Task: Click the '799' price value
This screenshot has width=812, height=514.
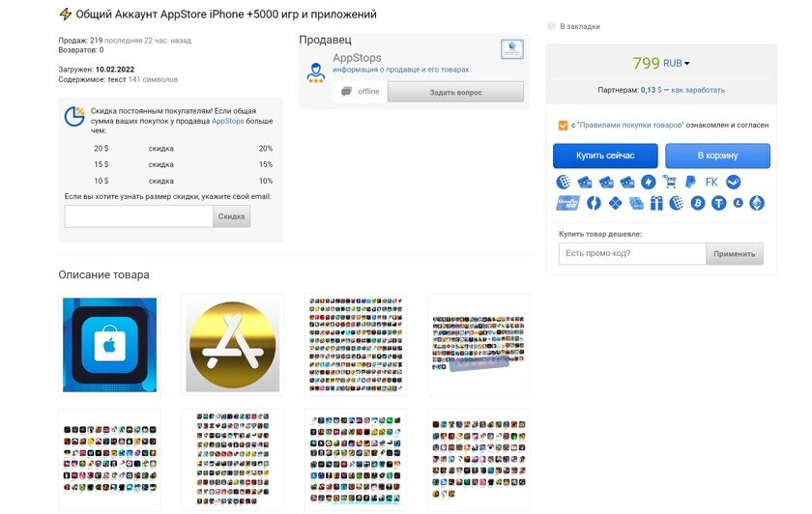Action: click(646, 63)
